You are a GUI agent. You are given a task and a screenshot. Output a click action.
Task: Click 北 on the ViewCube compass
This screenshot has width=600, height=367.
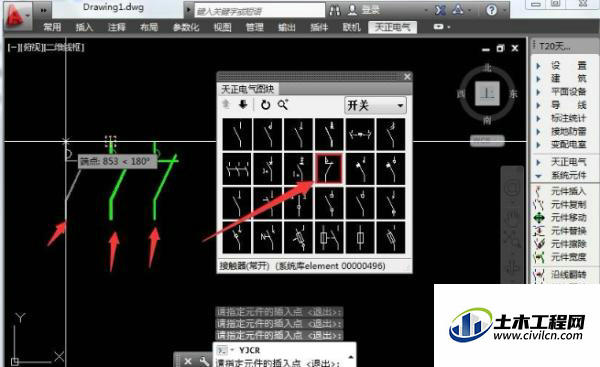pyautogui.click(x=487, y=68)
